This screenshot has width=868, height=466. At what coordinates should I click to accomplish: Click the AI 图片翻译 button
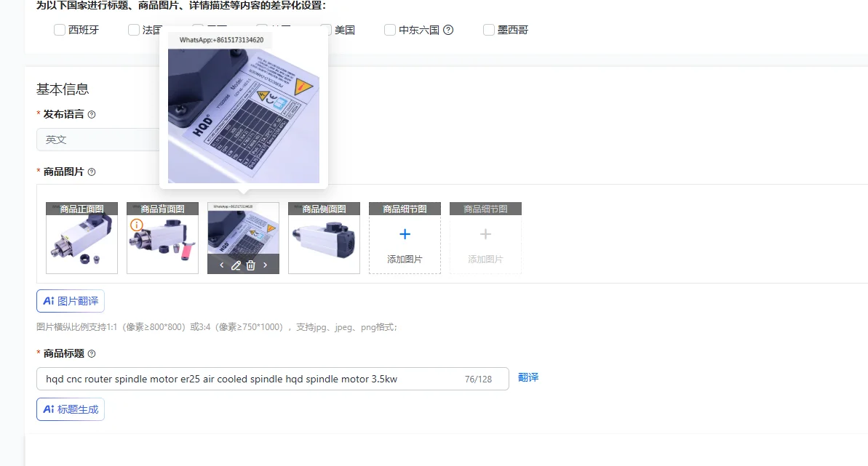tap(71, 301)
